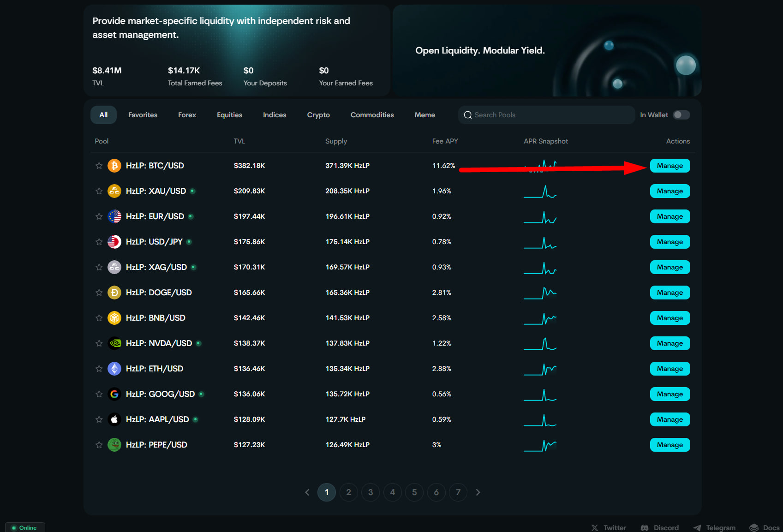Favorite the HzLP: GOOG/USD pool star
Viewport: 783px width, 532px height.
(99, 394)
